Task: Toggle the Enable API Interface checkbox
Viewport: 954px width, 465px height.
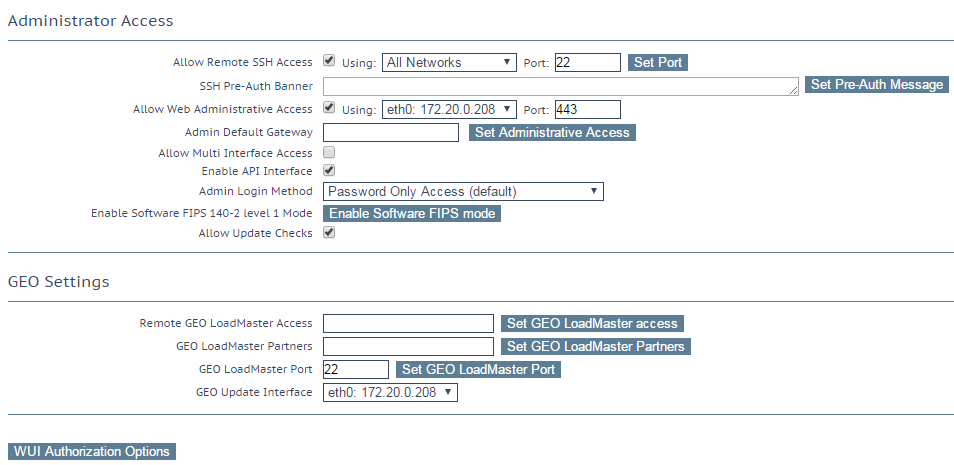Action: pos(329,170)
